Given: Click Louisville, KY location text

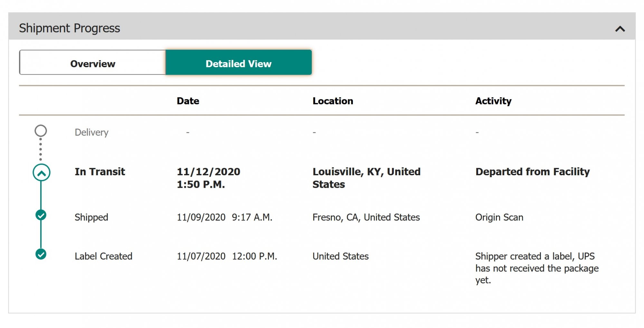Looking at the screenshot, I should pyautogui.click(x=366, y=178).
